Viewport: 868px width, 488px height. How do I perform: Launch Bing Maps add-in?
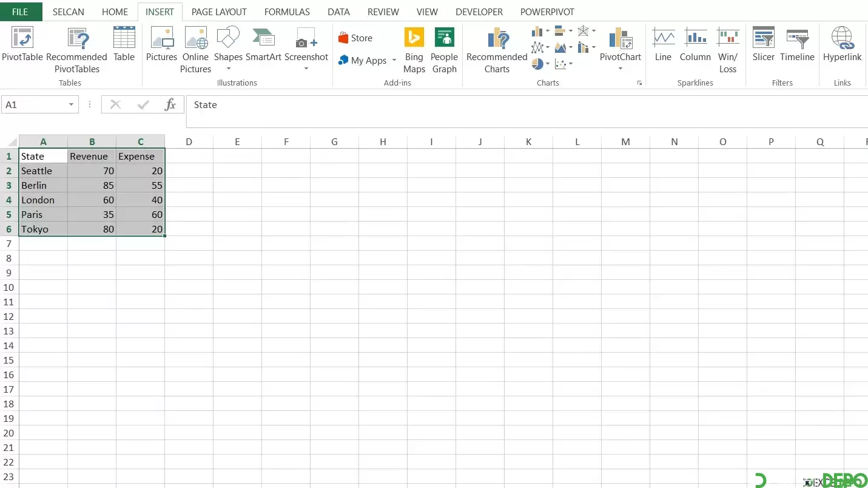pos(414,50)
